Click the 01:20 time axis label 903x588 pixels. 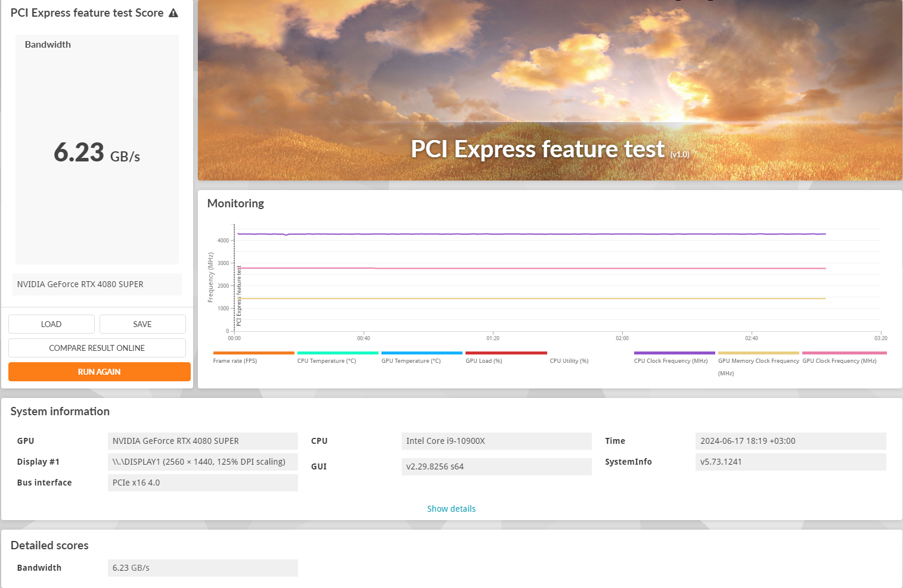coord(493,338)
